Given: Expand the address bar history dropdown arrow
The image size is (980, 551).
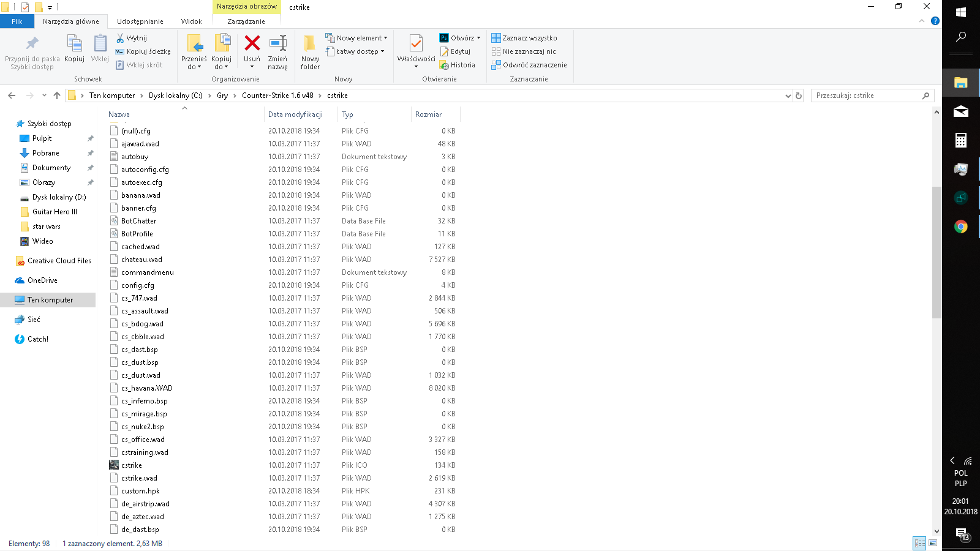Looking at the screenshot, I should coord(788,96).
